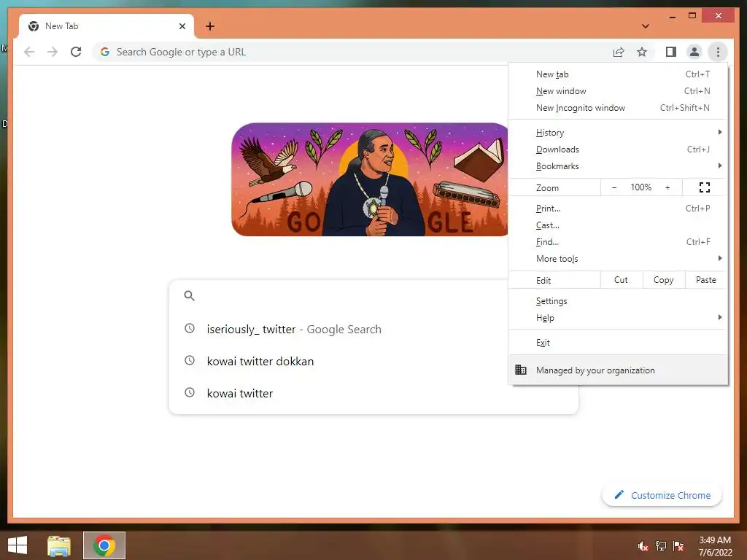Open the Windows Start button
Viewport: 747px width, 560px height.
[x=18, y=545]
